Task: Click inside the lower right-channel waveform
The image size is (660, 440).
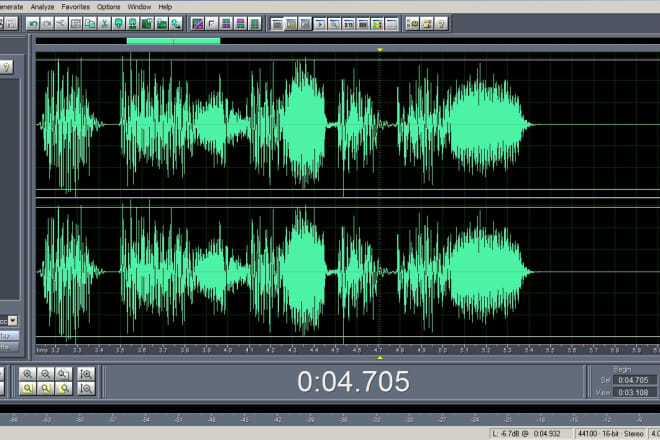Action: (x=348, y=272)
